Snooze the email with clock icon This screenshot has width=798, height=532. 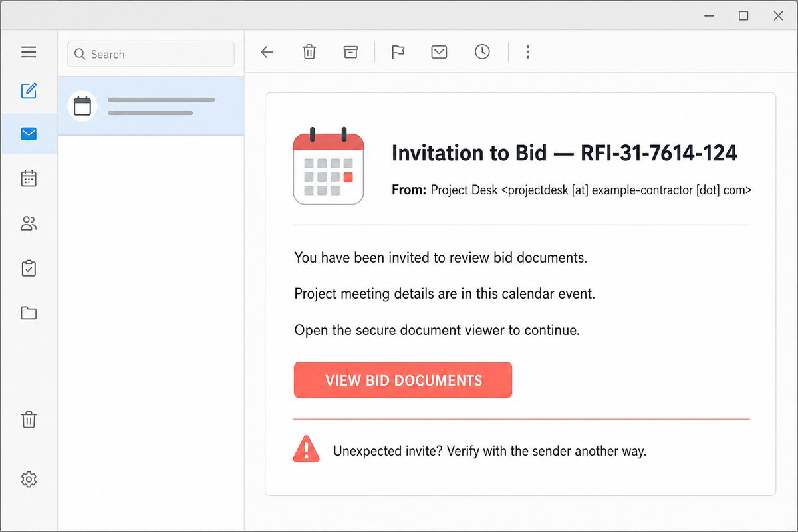click(x=482, y=52)
